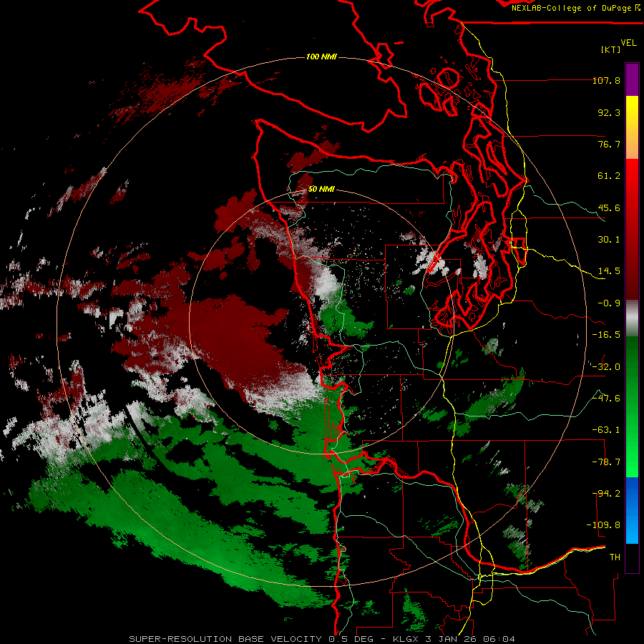Image resolution: width=644 pixels, height=644 pixels.
Task: Click the -94.2 value on velocity scale
Action: click(606, 494)
